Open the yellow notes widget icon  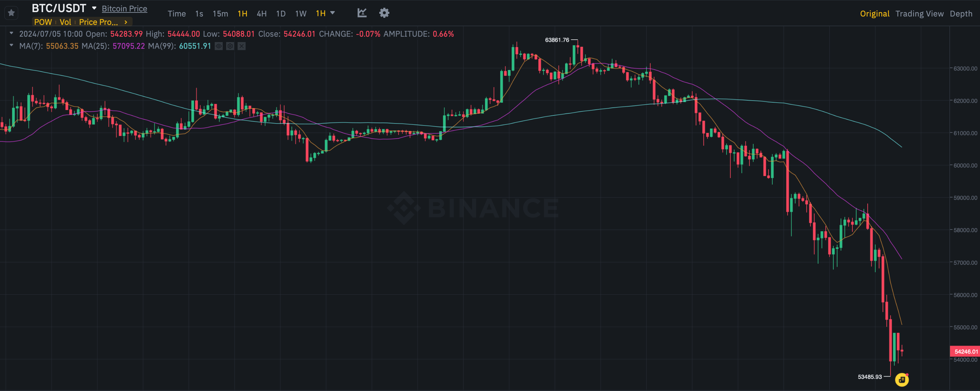click(902, 379)
